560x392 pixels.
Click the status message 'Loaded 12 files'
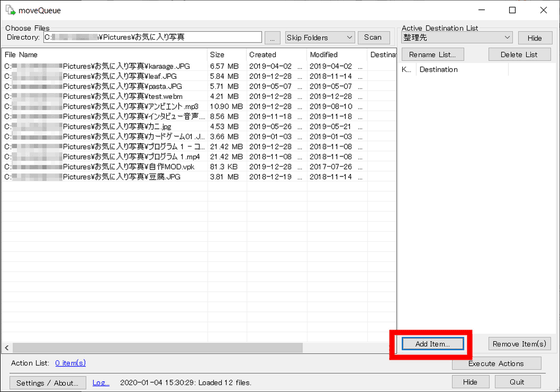tap(224, 383)
